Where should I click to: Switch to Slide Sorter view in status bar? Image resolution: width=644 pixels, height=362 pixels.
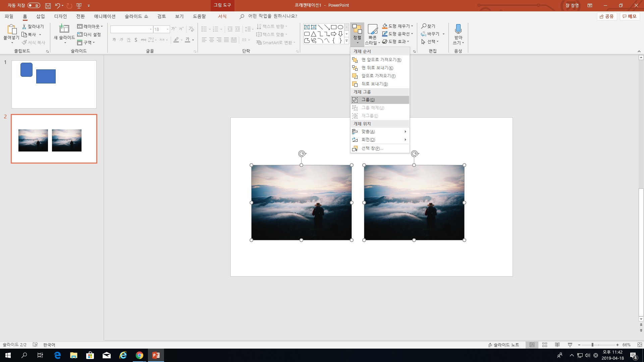tap(545, 345)
